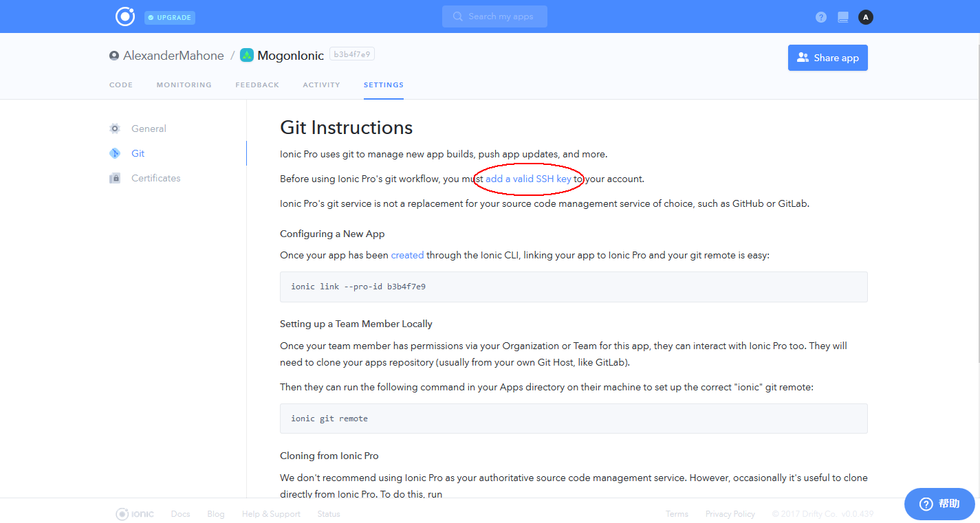
Task: Click the gear icon next to General
Action: (114, 129)
